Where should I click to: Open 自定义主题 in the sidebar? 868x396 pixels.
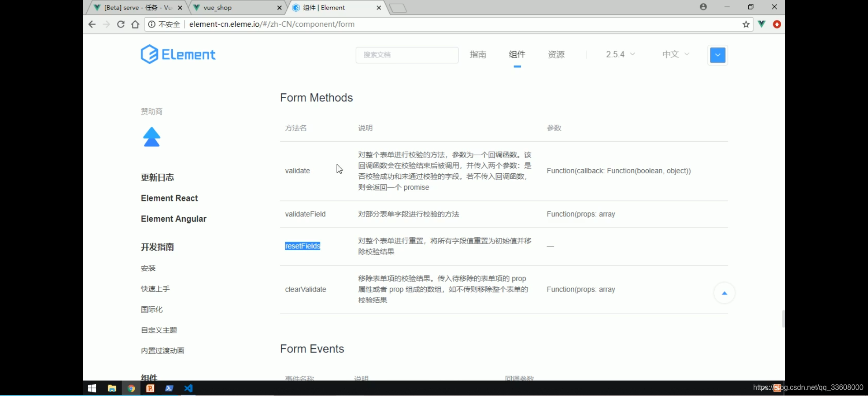159,330
